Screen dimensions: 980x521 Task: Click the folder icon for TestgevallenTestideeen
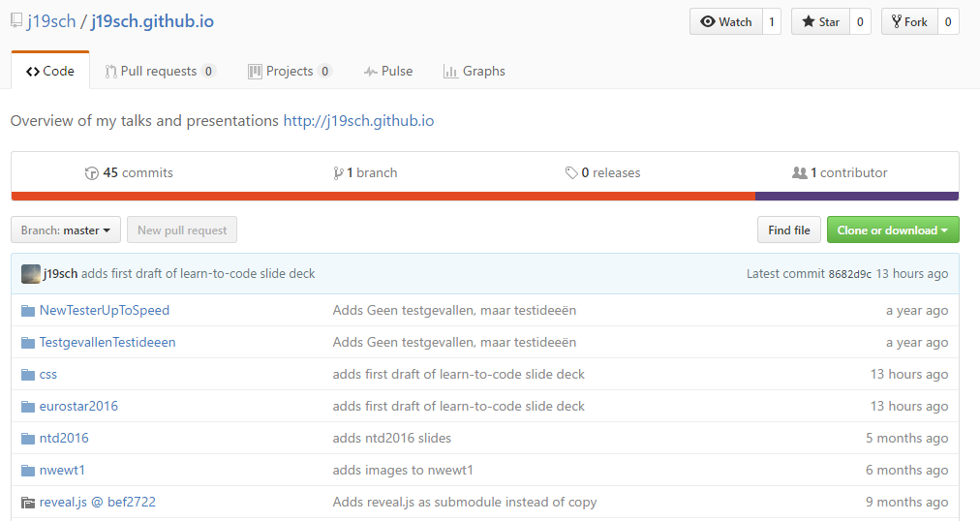click(27, 343)
